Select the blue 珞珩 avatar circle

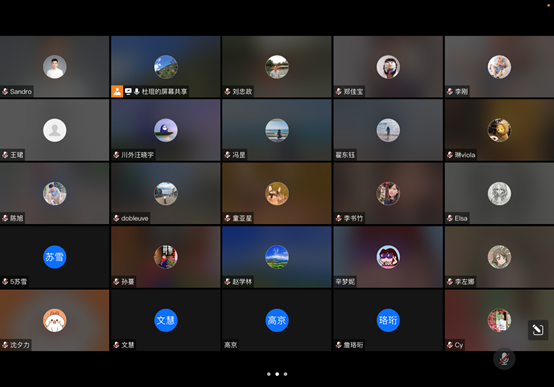click(388, 320)
